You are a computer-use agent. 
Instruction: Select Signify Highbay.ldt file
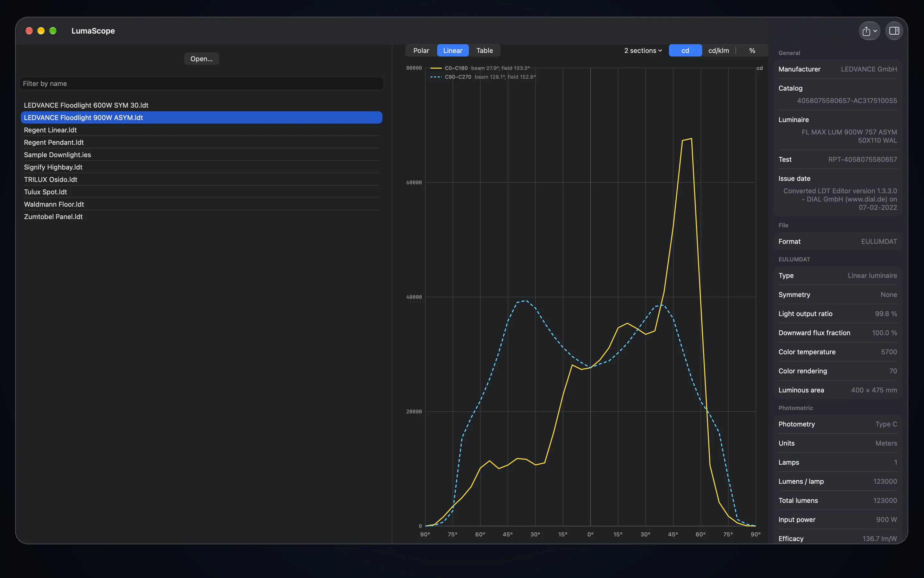click(x=201, y=167)
